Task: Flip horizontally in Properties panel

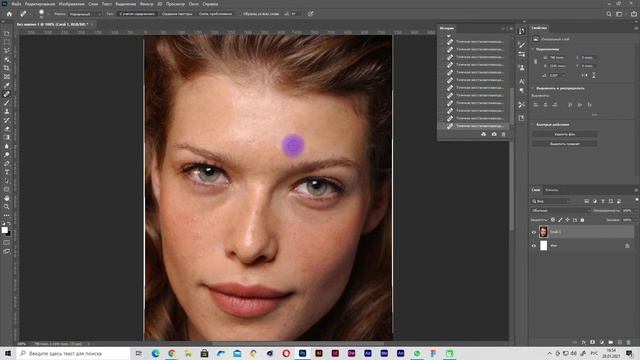Action: point(584,76)
